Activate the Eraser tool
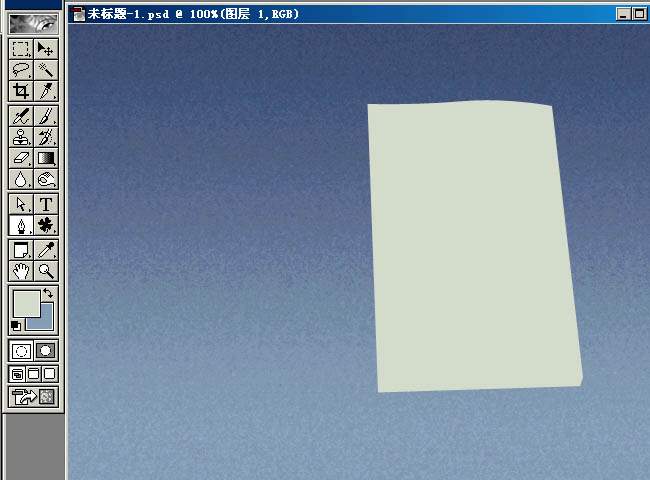The height and width of the screenshot is (480, 650). (x=21, y=158)
